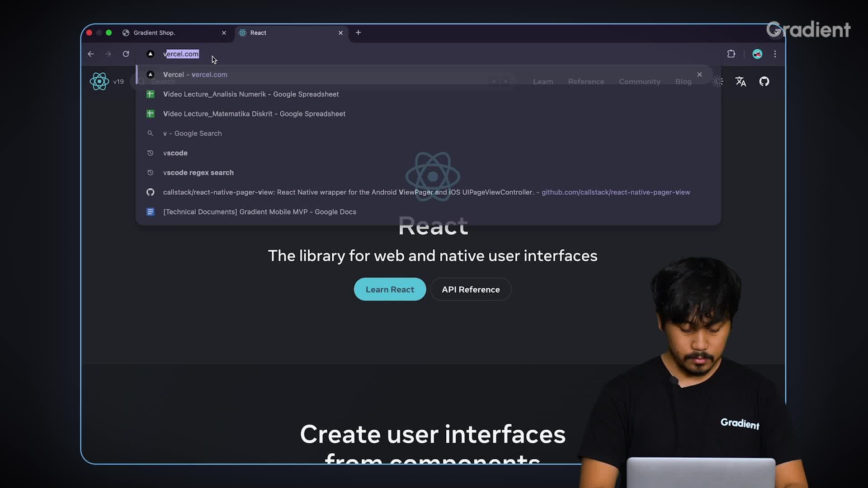
Task: Click the language/translate icon in navbar
Action: pos(741,81)
